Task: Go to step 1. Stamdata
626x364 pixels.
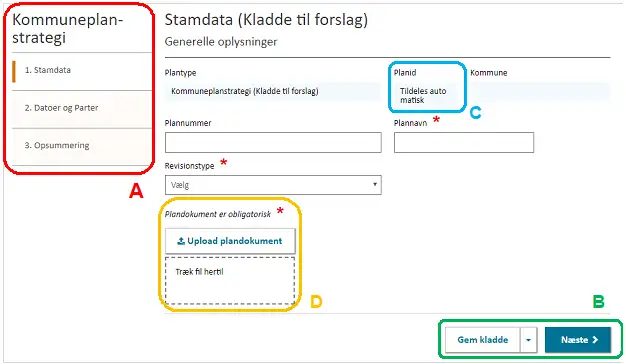Action: [x=48, y=70]
